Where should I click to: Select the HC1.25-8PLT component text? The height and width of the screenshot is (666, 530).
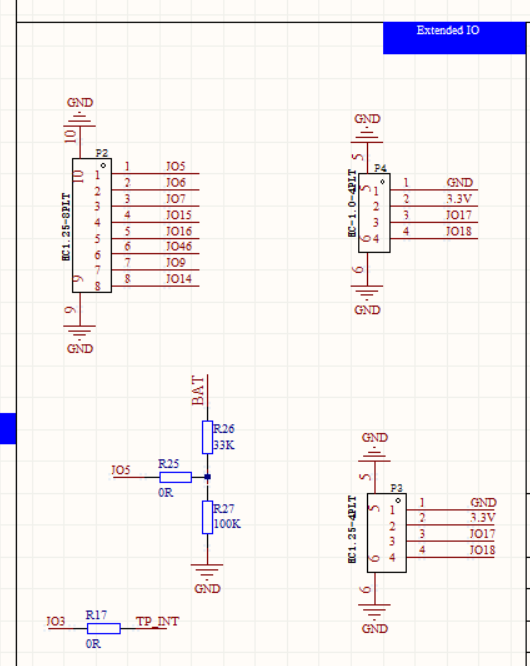[x=66, y=227]
